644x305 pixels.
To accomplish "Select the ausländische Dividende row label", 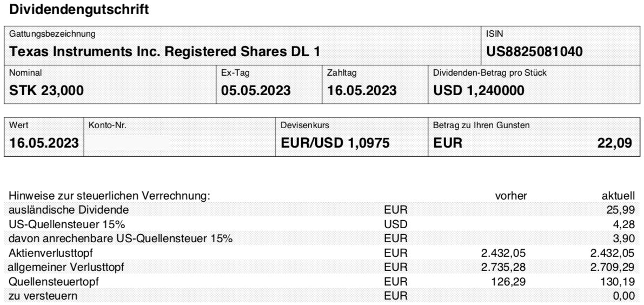I will (69, 210).
